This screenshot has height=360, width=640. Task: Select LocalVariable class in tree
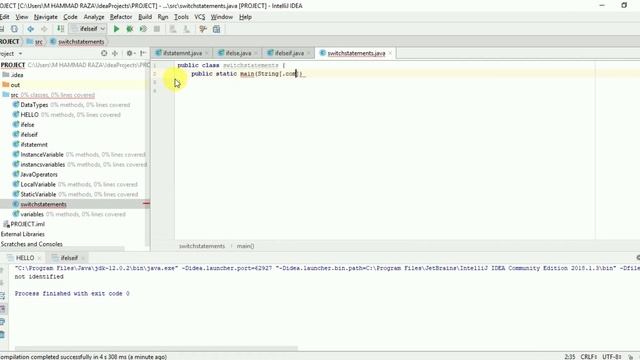(x=38, y=184)
